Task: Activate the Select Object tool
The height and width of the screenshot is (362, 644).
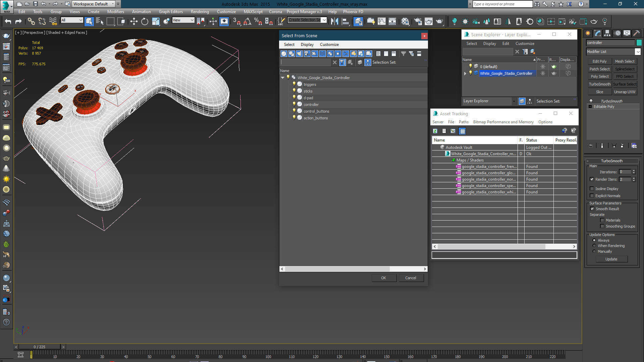Action: (89, 21)
